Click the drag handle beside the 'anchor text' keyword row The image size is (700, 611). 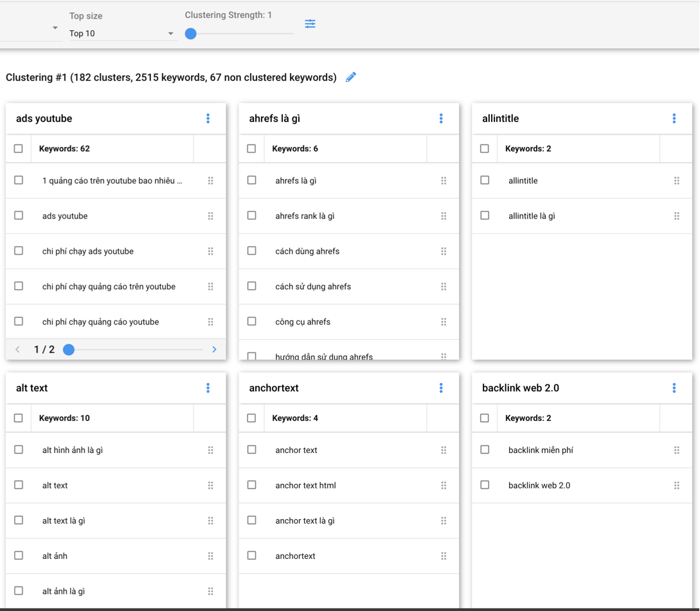pos(444,450)
